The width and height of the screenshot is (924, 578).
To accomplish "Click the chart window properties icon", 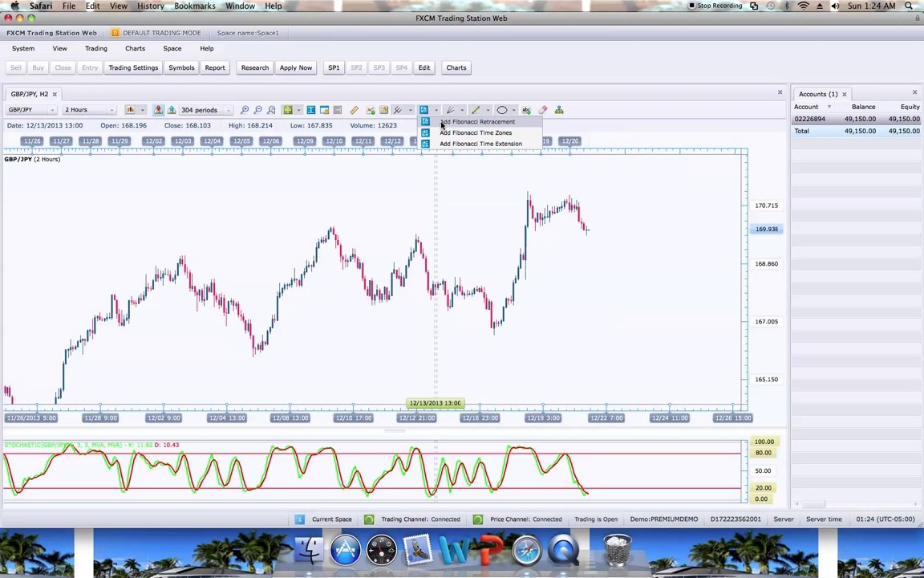I will tap(324, 110).
